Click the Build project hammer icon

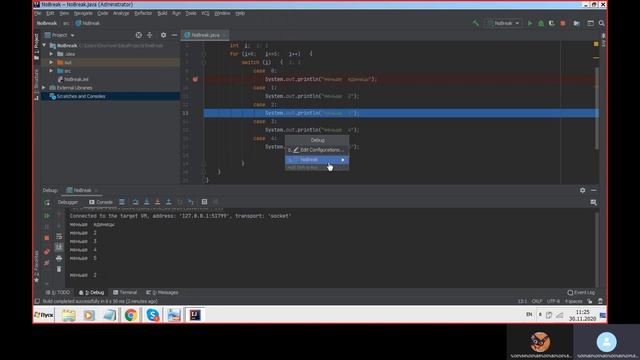[x=476, y=23]
